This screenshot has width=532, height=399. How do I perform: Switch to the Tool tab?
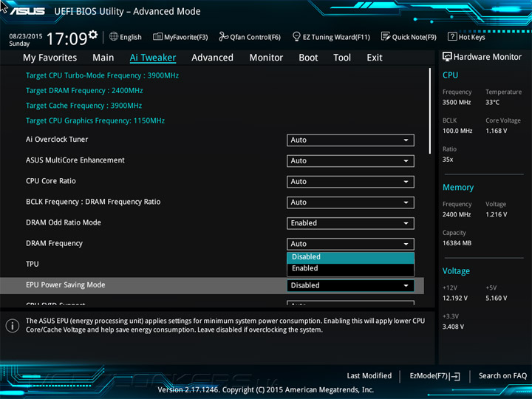pos(342,58)
